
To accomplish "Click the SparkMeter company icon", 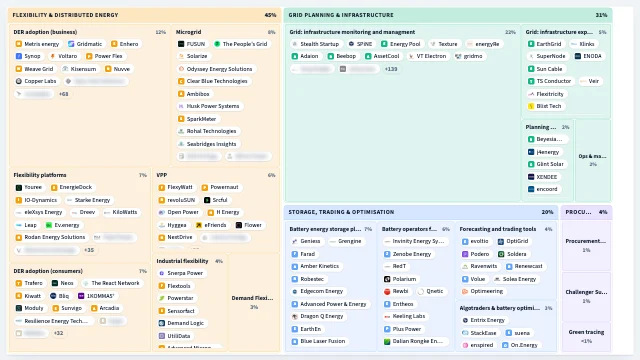I will coord(181,119).
